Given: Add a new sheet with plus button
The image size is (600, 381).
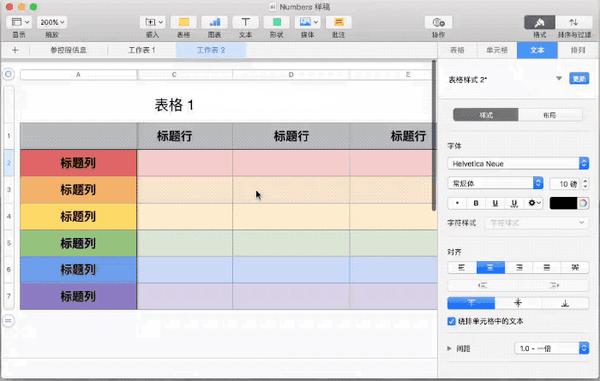Looking at the screenshot, I should click(x=15, y=50).
